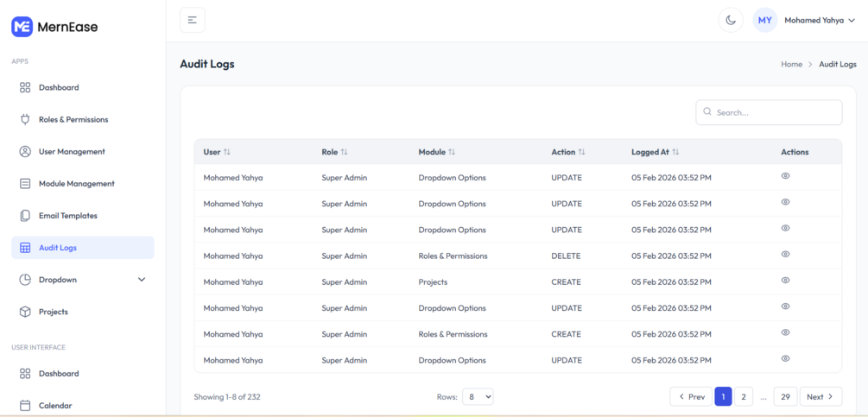Sort table by Role column arrows
Viewport: 868px width, 417px height.
click(x=345, y=152)
